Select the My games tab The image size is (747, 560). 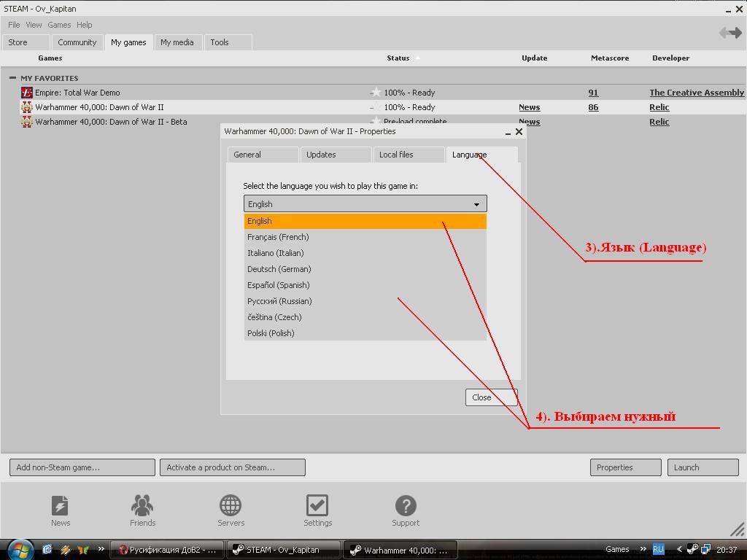tap(128, 42)
